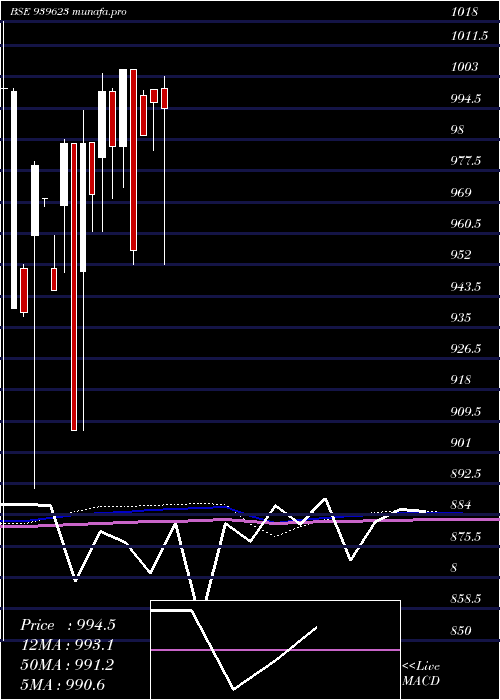The image size is (500, 700).
Task: Click the 884 price axis label
Action: 461,505
